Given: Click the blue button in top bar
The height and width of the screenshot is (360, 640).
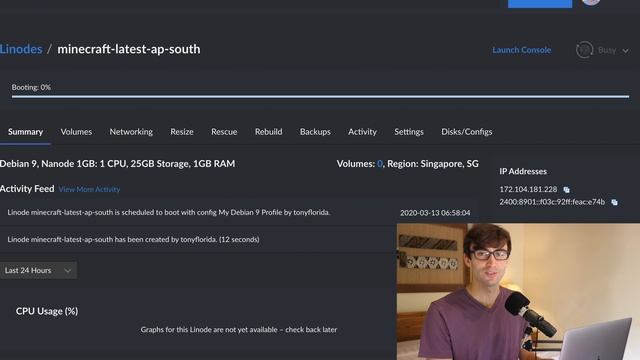Looking at the screenshot, I should tap(540, 4).
